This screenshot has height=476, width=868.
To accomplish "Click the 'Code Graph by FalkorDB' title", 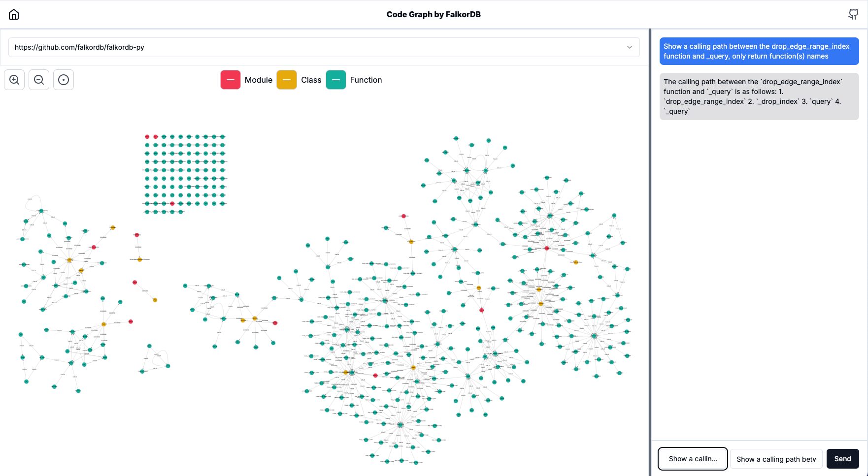I will (x=434, y=14).
